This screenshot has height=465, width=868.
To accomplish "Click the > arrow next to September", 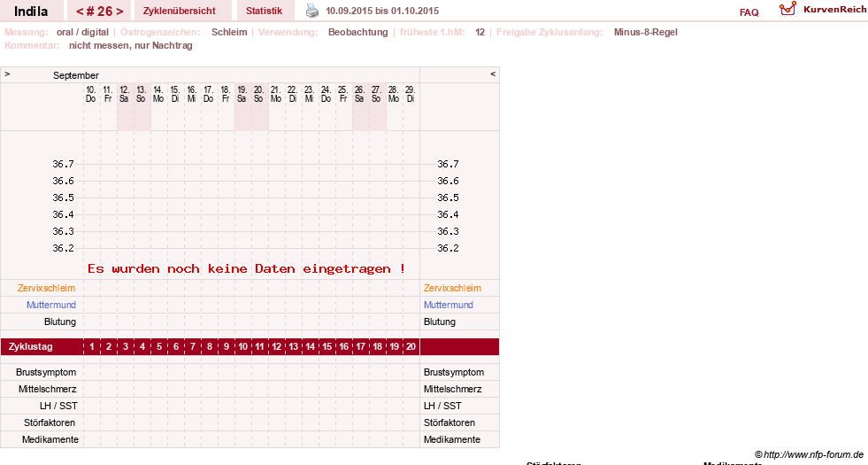I will pos(7,74).
